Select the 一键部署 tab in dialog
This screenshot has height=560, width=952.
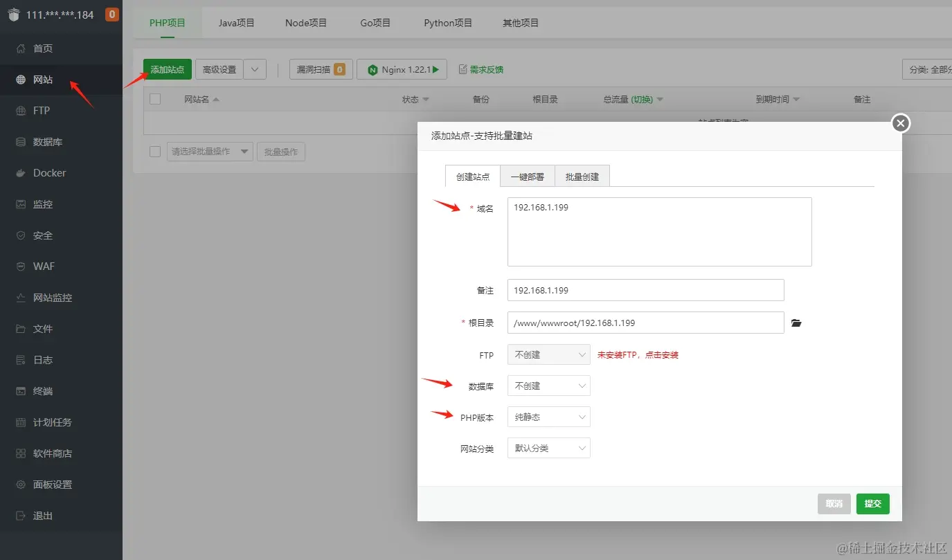coord(528,177)
